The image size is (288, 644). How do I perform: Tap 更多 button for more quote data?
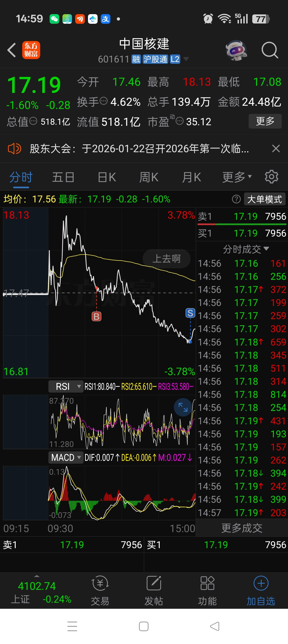coord(265,121)
